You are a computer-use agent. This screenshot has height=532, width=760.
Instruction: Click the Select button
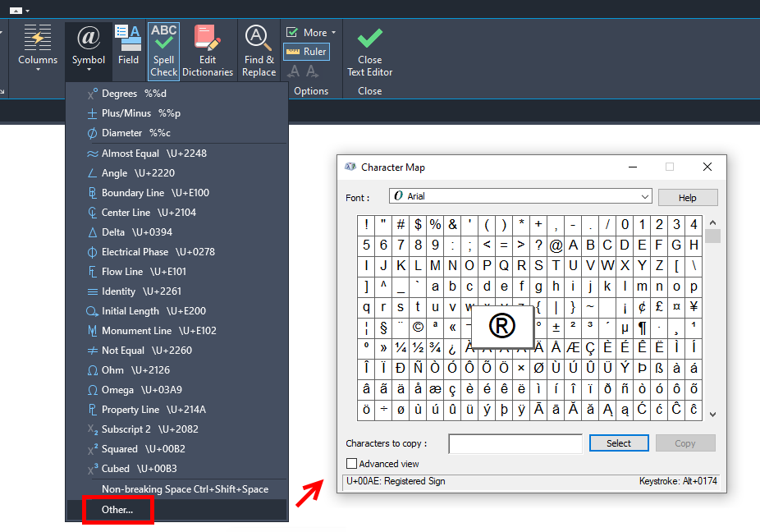coord(619,443)
